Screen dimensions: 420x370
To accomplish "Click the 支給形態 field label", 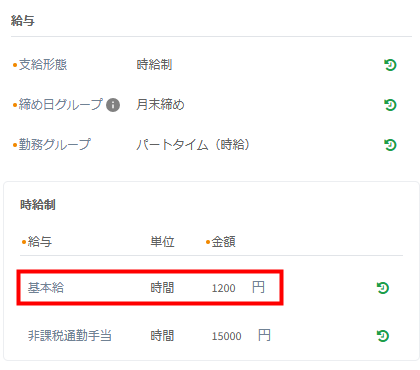I will coord(43,65).
